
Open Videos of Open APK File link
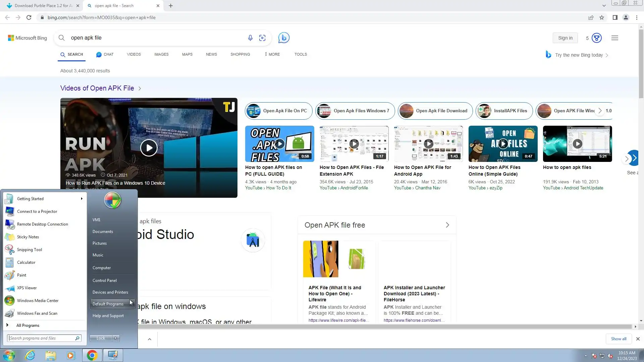click(x=97, y=88)
